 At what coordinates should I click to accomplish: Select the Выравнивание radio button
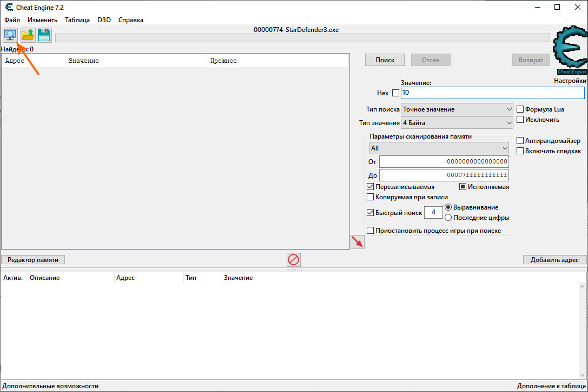click(x=448, y=207)
